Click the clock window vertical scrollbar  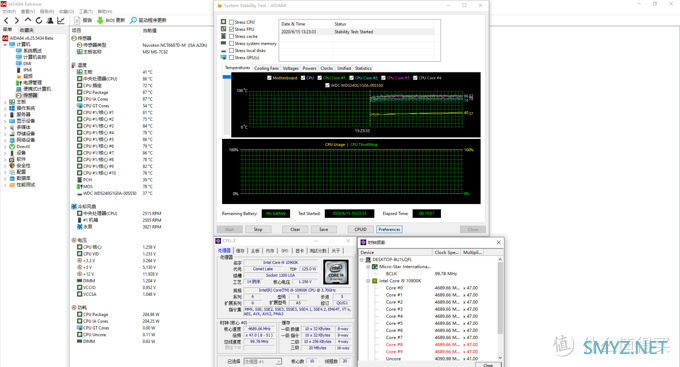500,299
